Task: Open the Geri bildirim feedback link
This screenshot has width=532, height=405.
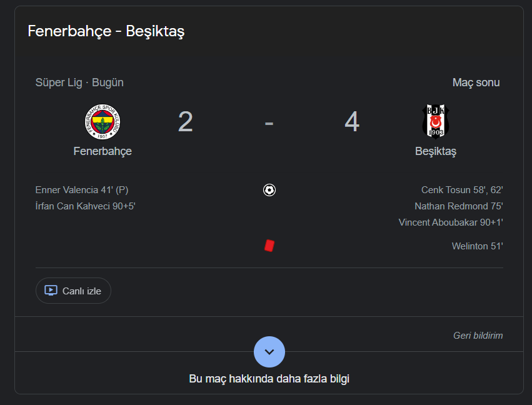Action: pos(478,336)
